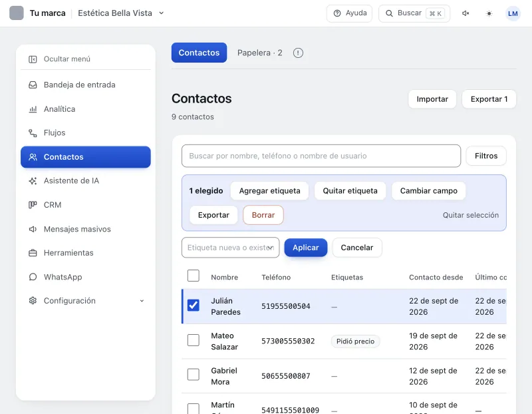Click the Etiquetas column header
Screen dimensions: 532x414
pyautogui.click(x=346, y=277)
